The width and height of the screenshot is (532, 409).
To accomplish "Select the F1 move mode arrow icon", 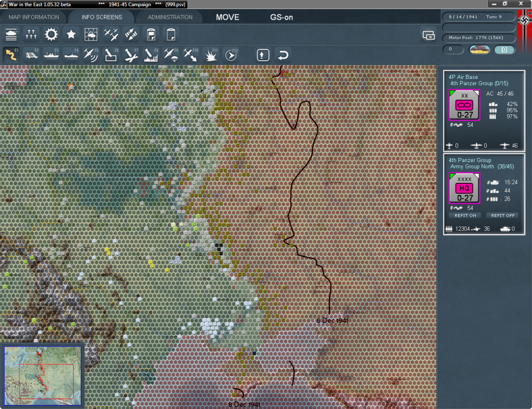I will (11, 55).
